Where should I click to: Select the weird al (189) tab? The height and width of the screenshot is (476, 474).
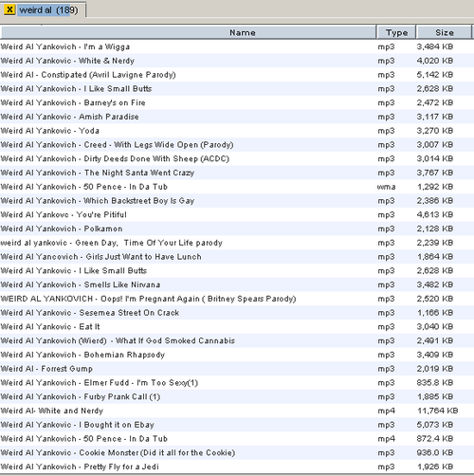[43, 9]
